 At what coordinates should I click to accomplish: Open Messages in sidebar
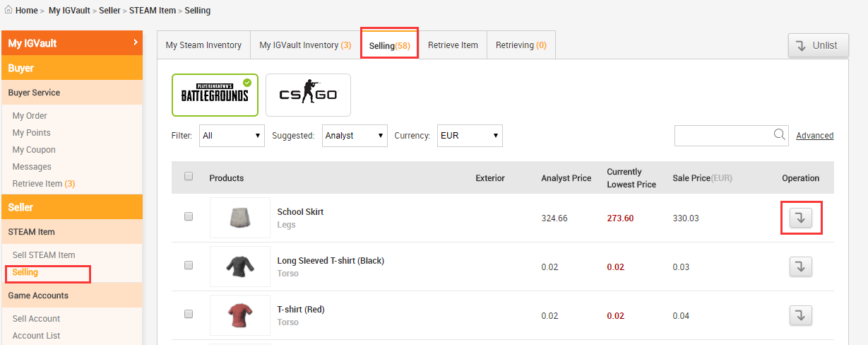coord(32,167)
